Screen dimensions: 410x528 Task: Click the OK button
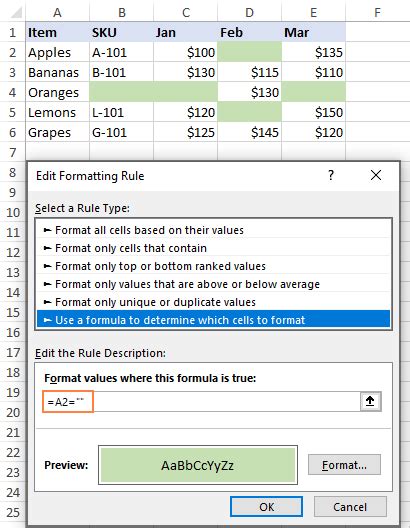coord(266,506)
